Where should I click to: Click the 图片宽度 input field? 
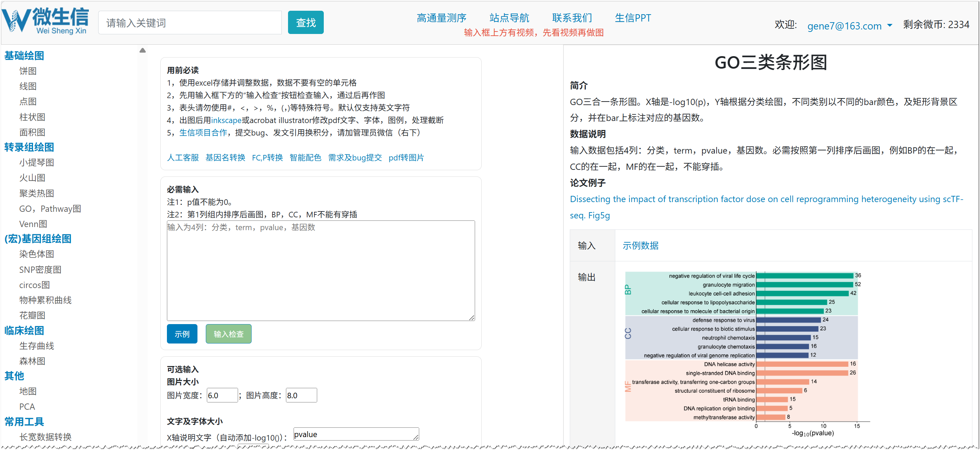pos(222,395)
